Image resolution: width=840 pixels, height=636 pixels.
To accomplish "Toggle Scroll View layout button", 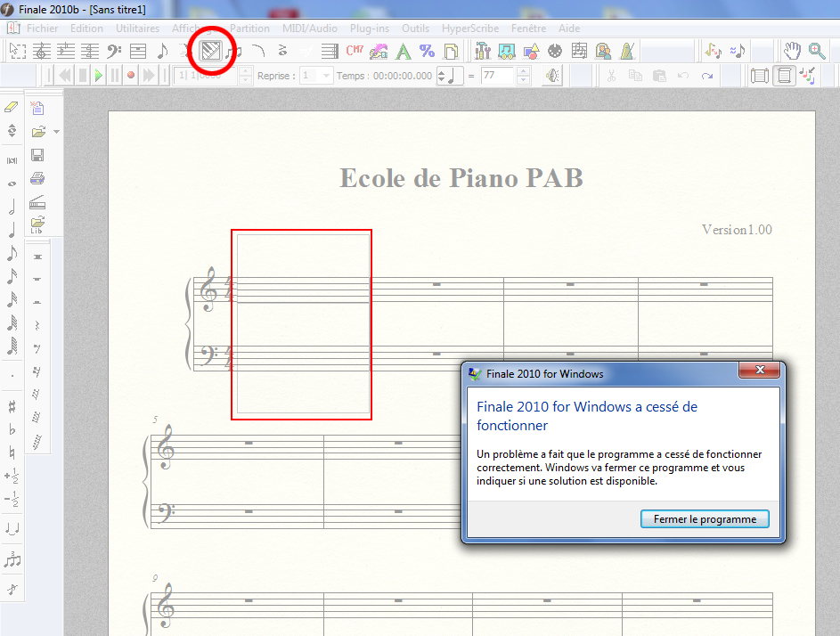I will (x=760, y=76).
